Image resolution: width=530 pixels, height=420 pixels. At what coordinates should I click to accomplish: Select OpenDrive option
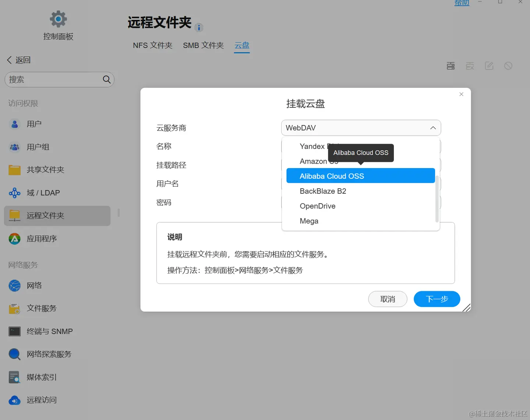[x=361, y=206]
